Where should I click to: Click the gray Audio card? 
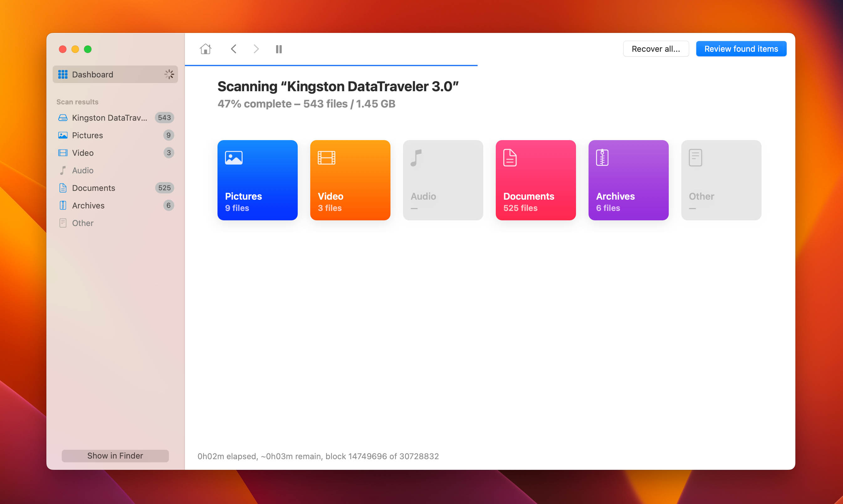pos(443,180)
